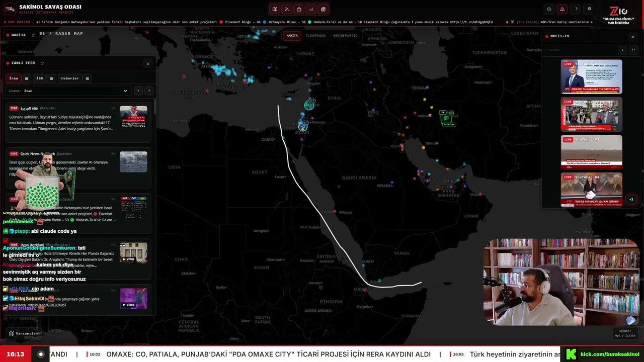Click the Son Dakika ticker label

pos(20,22)
